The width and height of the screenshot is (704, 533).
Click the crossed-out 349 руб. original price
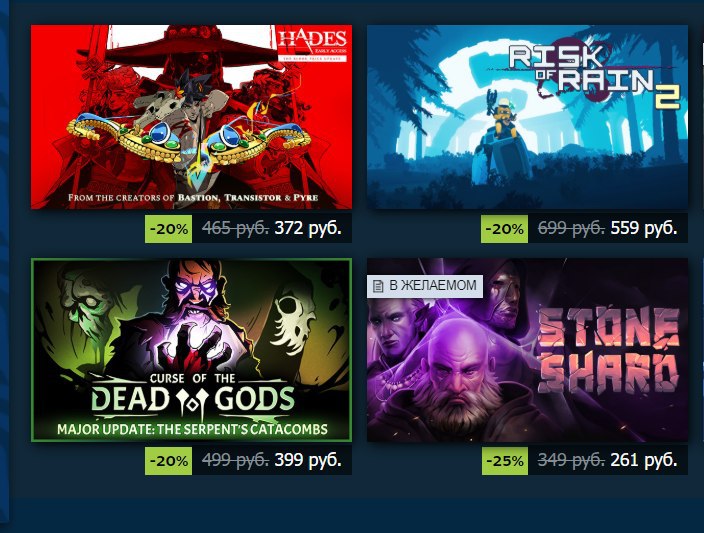(571, 460)
